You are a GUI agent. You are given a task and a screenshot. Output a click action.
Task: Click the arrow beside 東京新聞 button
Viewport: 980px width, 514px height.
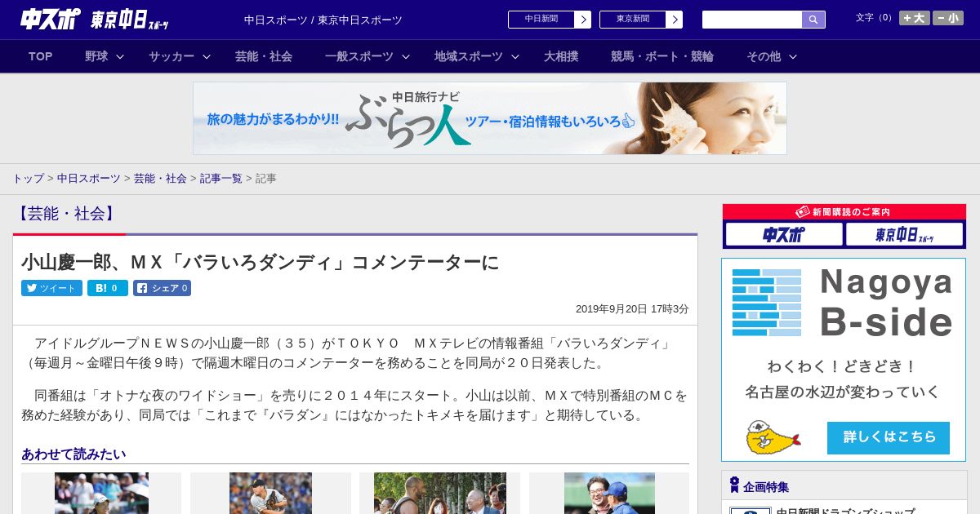click(x=675, y=20)
